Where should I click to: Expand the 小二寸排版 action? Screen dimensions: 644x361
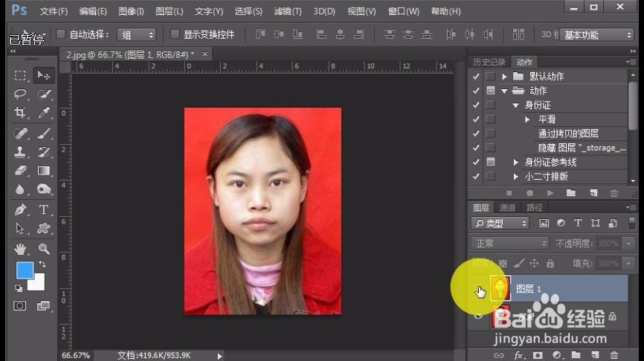click(x=516, y=176)
